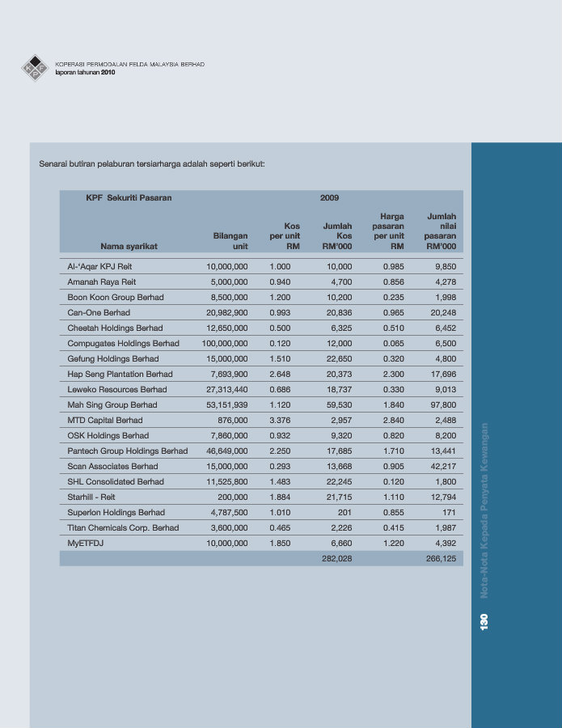Click the total market value 266,125
Viewport: 562px width, 728px height.
(x=441, y=558)
